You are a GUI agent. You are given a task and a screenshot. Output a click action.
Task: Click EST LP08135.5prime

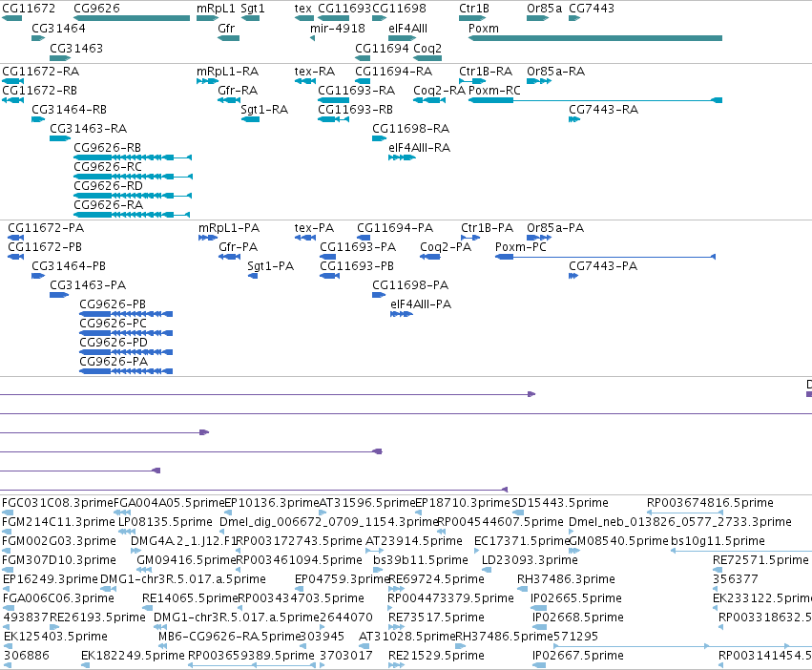click(165, 522)
